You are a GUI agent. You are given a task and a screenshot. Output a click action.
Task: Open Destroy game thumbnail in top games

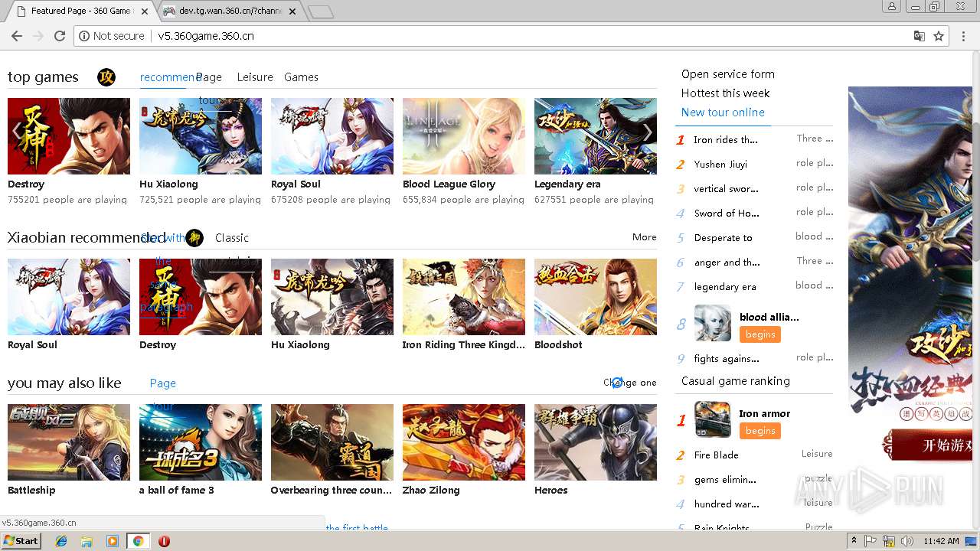(69, 136)
